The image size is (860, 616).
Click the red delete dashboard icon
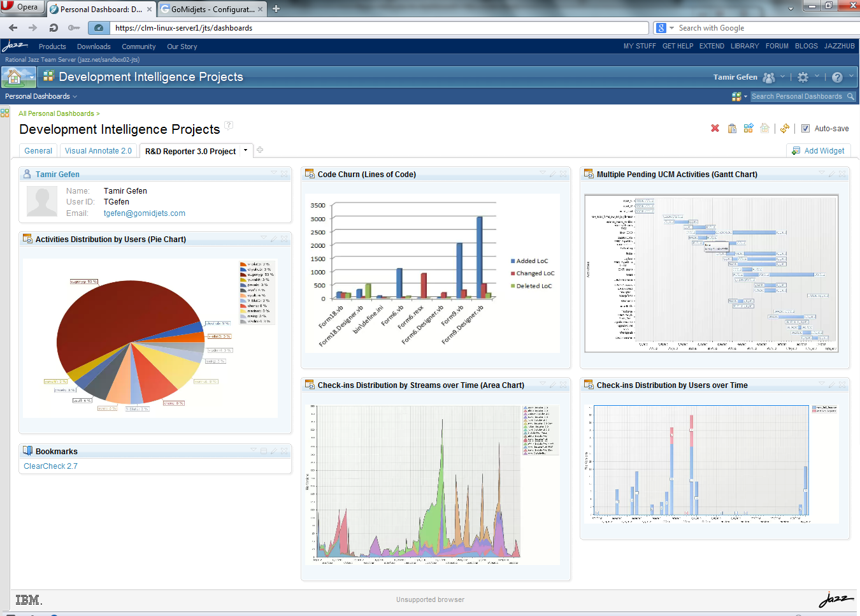[x=715, y=128]
